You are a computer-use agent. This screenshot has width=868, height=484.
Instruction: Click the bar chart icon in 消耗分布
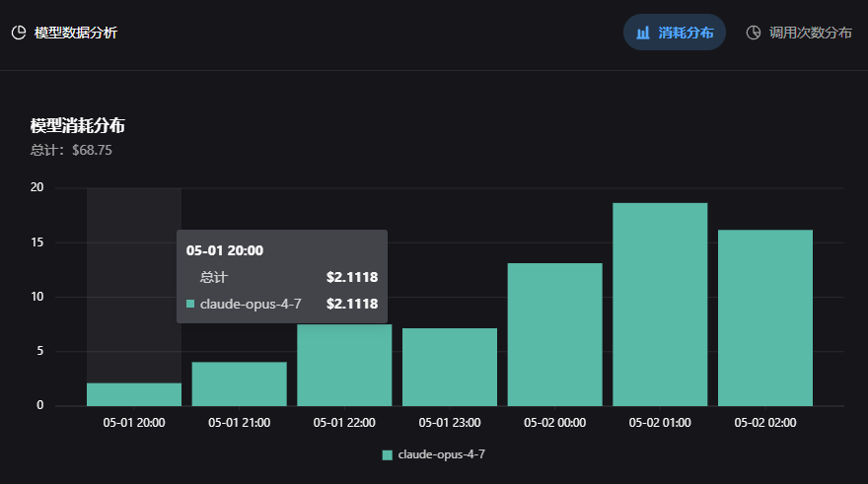point(643,33)
